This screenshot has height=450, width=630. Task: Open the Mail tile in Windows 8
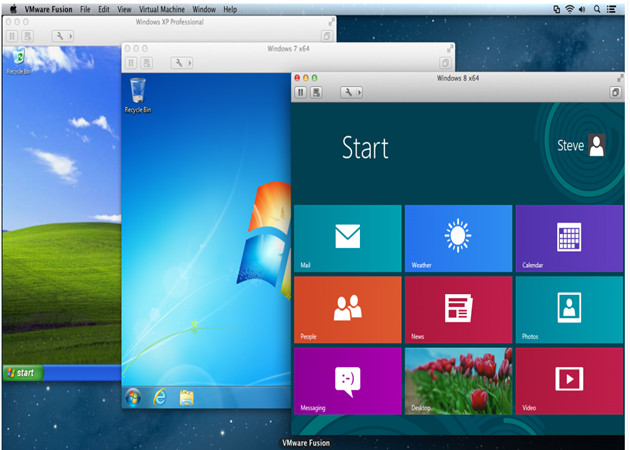coord(347,238)
